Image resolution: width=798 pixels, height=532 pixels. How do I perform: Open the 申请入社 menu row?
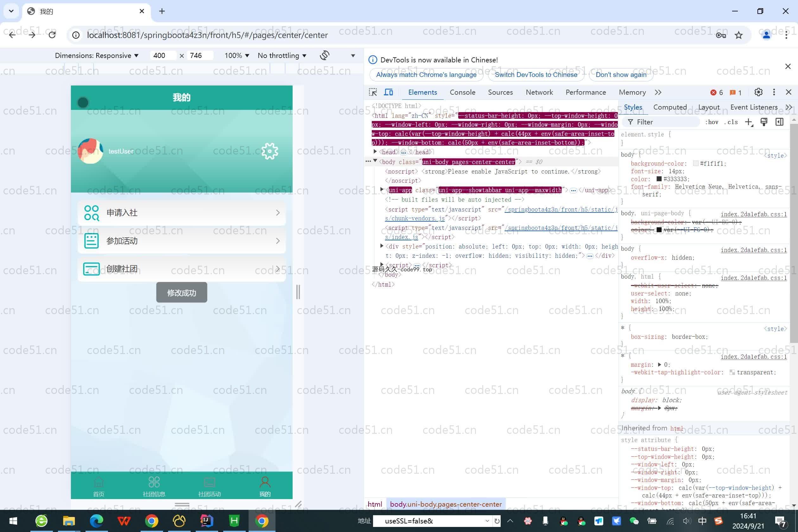[181, 213]
